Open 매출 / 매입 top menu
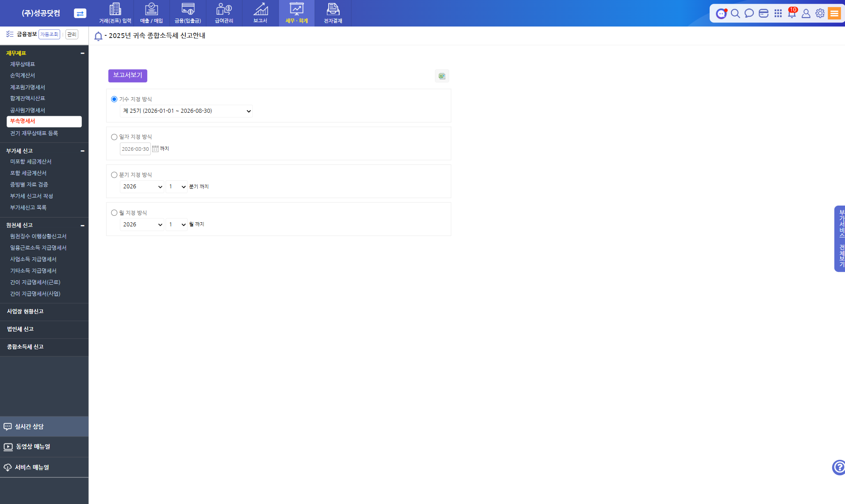 click(151, 13)
